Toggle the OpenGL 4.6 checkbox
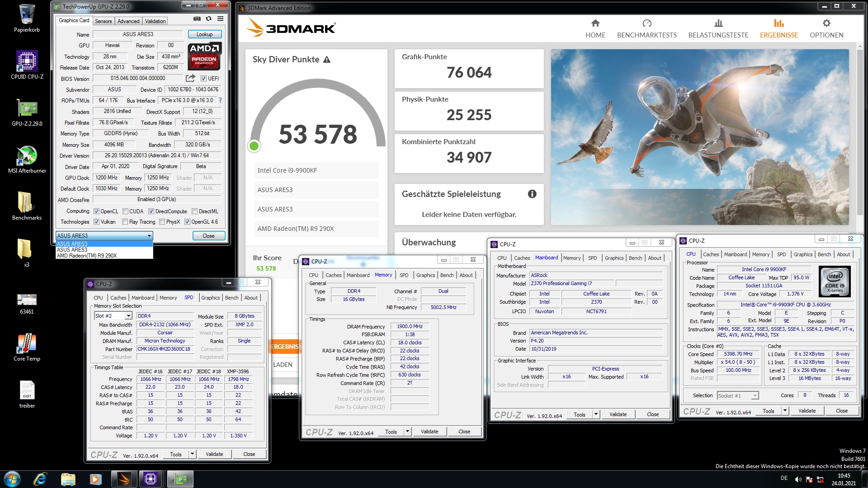 coord(187,222)
